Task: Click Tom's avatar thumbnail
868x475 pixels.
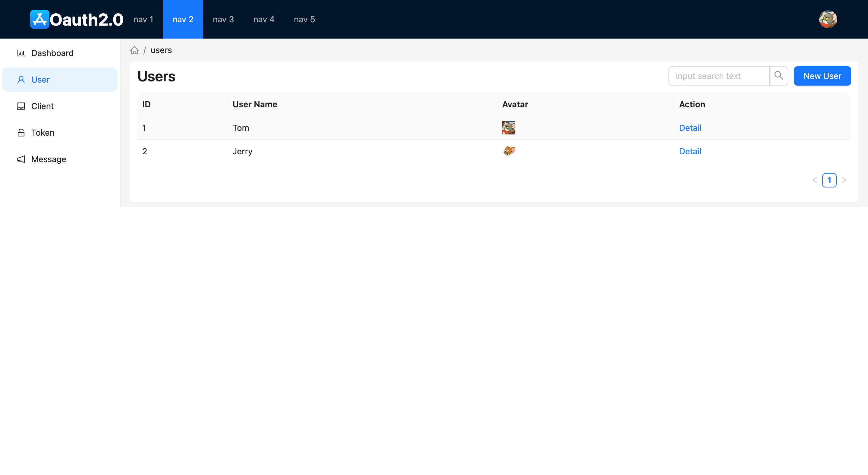Action: coord(509,127)
